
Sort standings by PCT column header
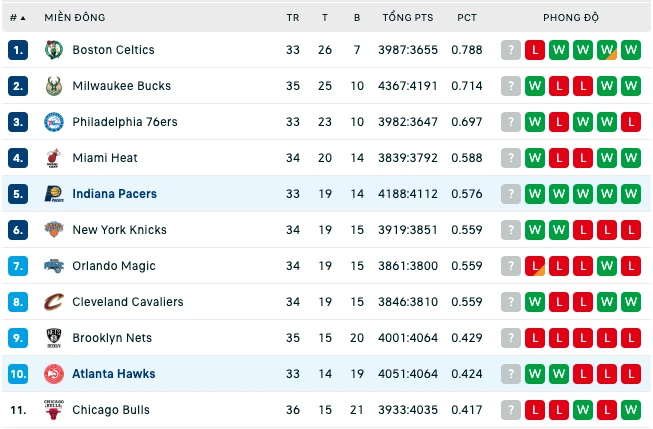[x=466, y=17]
